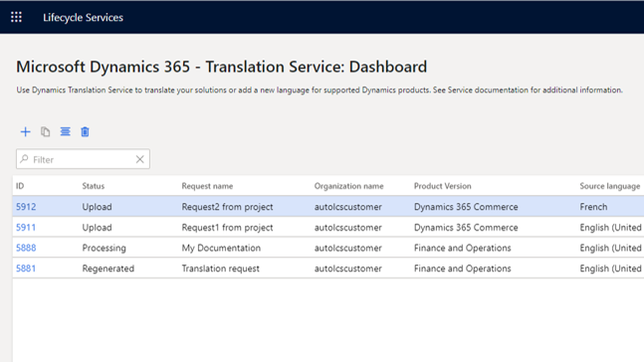Open request ID 5912
Viewport: 644px width, 362px height.
click(x=26, y=207)
